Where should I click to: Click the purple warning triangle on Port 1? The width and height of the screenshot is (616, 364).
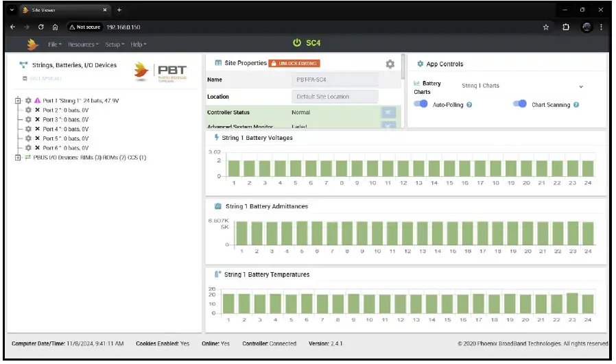(37, 101)
